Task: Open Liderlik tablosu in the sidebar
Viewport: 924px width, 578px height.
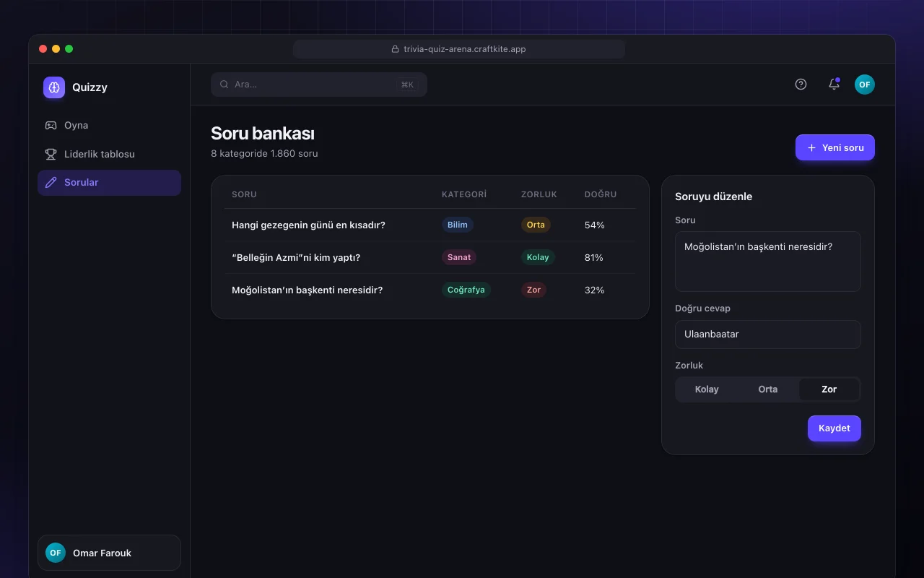Action: click(x=109, y=154)
